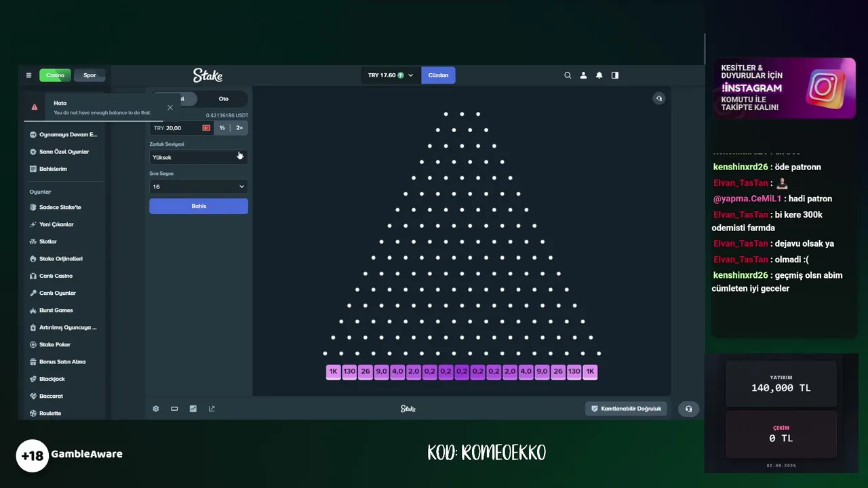Click the 0.42136186 USDT conversion value
The width and height of the screenshot is (868, 488).
227,115
